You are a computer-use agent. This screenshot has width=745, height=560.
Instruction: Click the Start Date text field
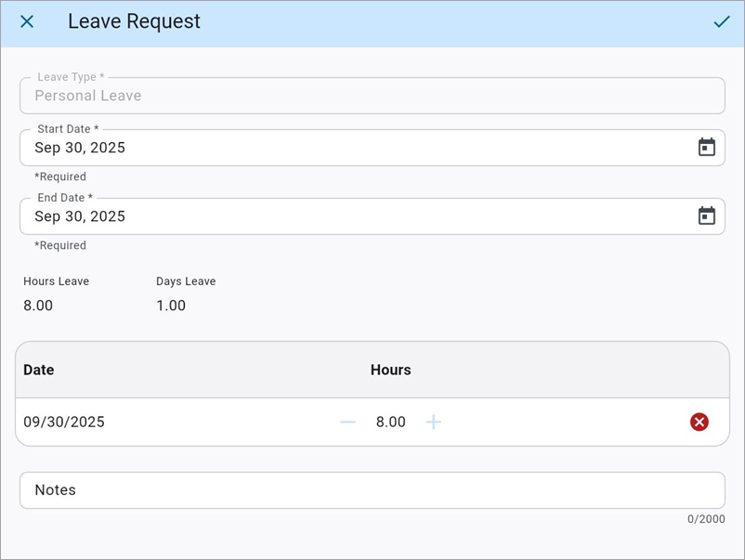tap(353, 148)
